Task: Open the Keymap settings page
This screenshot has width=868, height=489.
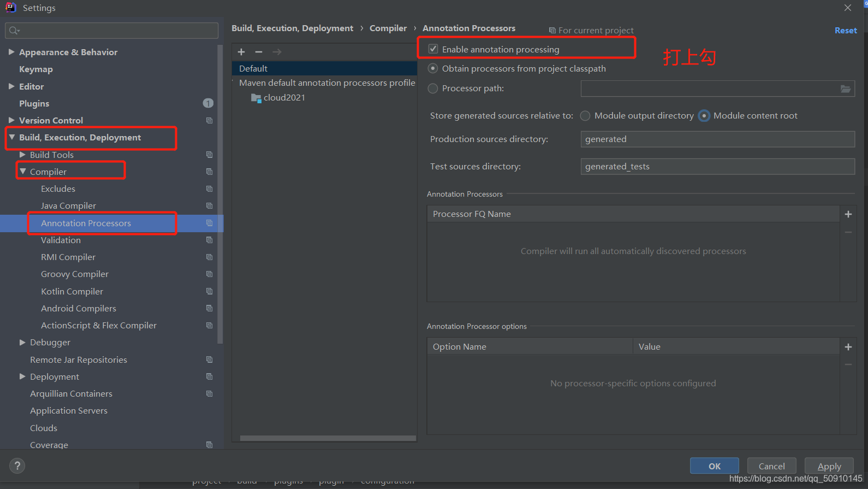Action: (36, 69)
